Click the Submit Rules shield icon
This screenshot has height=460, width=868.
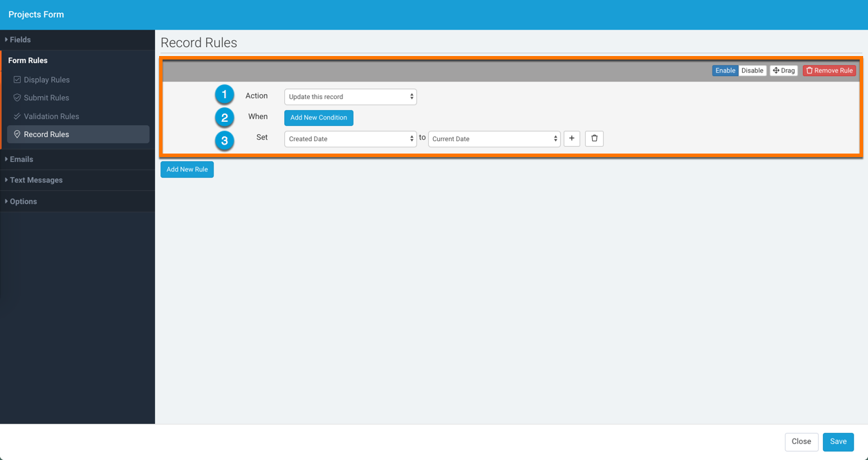pos(17,98)
